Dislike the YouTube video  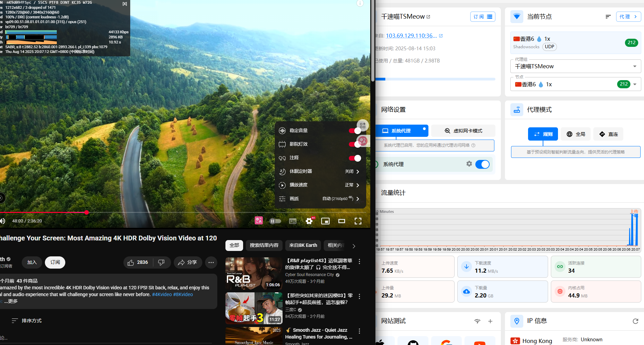[162, 262]
